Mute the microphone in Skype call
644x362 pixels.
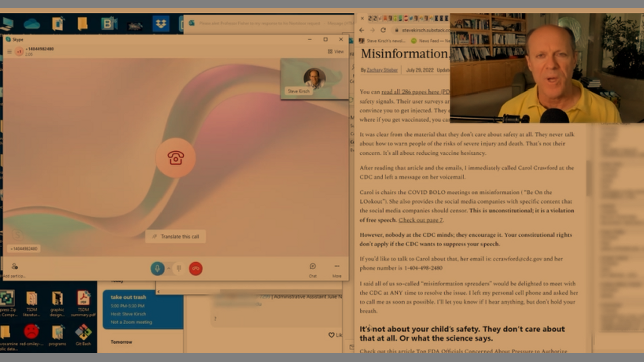[157, 268]
